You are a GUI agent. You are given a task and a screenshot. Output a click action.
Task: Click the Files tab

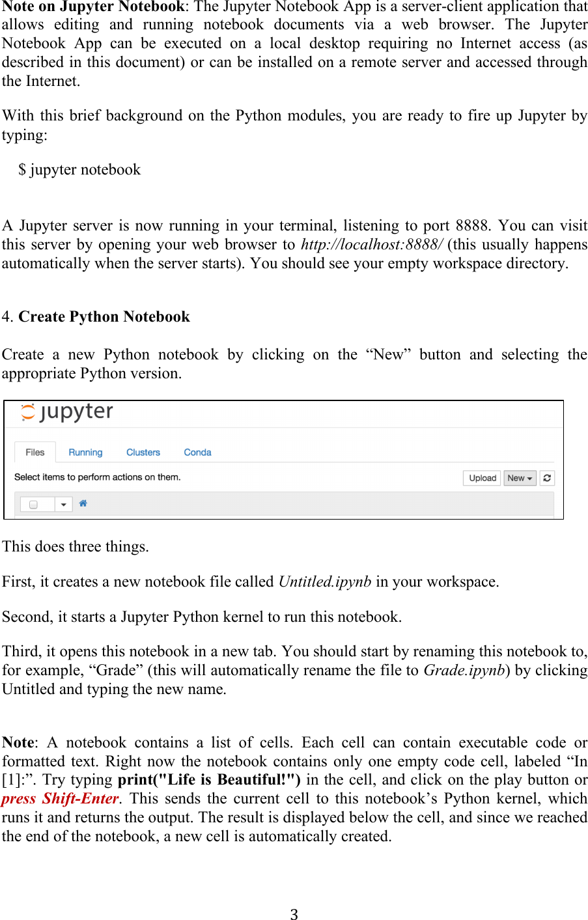34,452
